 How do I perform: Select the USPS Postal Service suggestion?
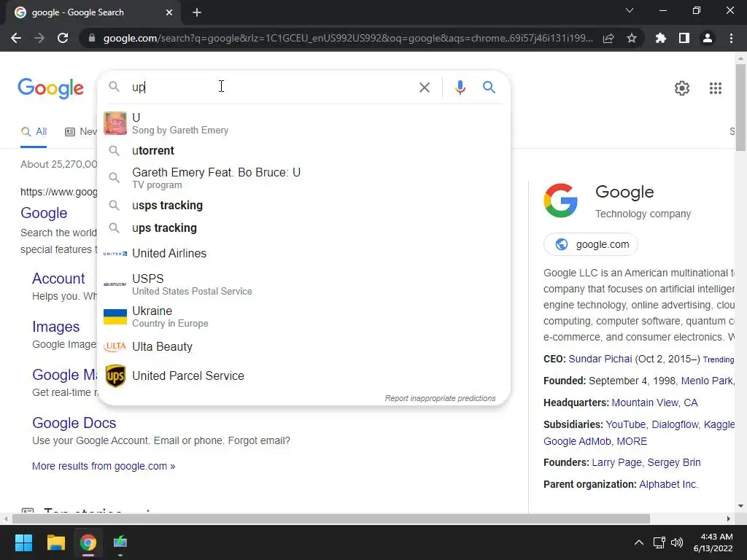(303, 284)
